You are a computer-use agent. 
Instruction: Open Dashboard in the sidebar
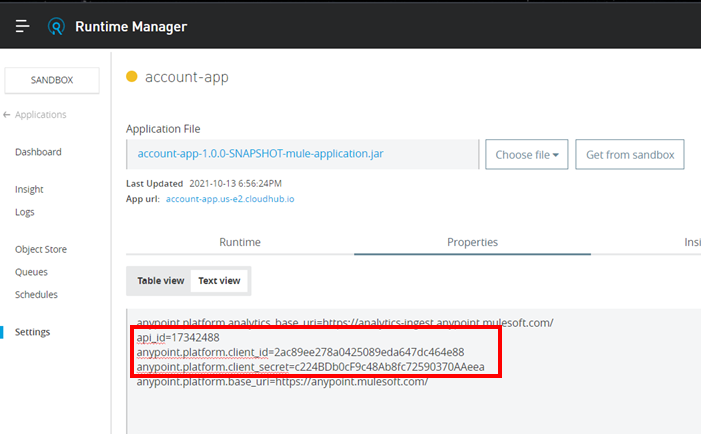[x=38, y=152]
